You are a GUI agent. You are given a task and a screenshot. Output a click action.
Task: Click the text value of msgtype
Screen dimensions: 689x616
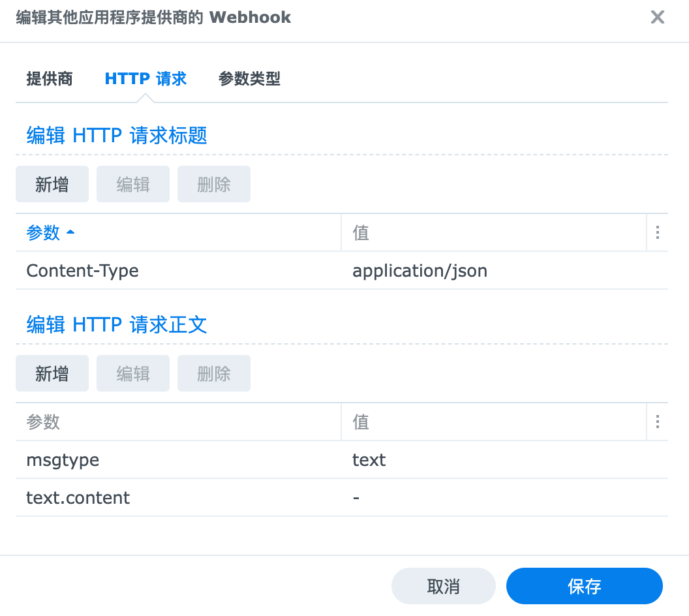[369, 460]
